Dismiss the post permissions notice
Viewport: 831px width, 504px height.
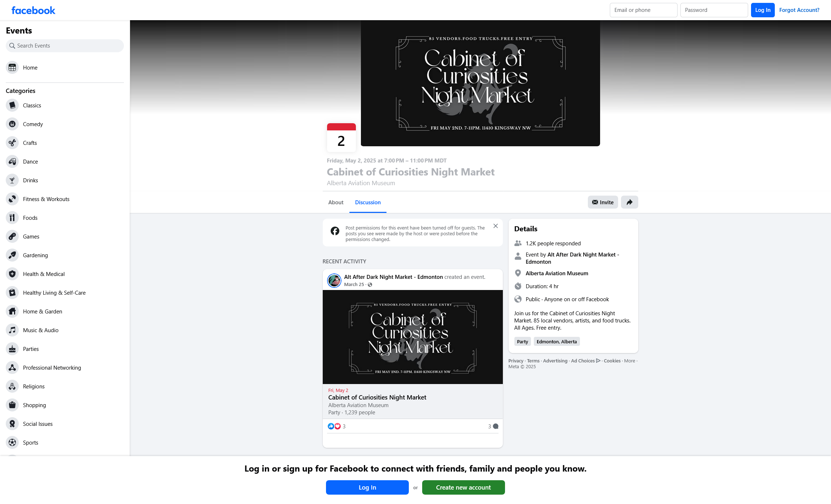496,226
